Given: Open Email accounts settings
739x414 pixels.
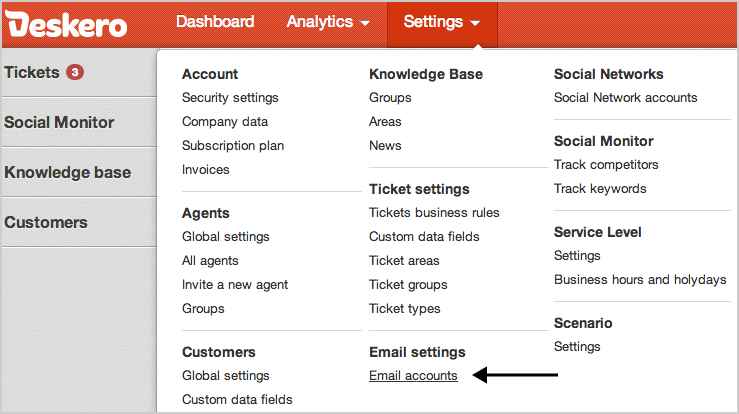Looking at the screenshot, I should (x=413, y=376).
